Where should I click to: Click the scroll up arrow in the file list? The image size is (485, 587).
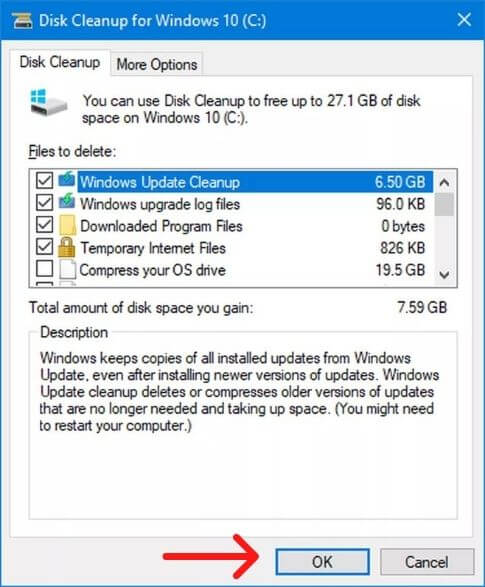pyautogui.click(x=444, y=182)
